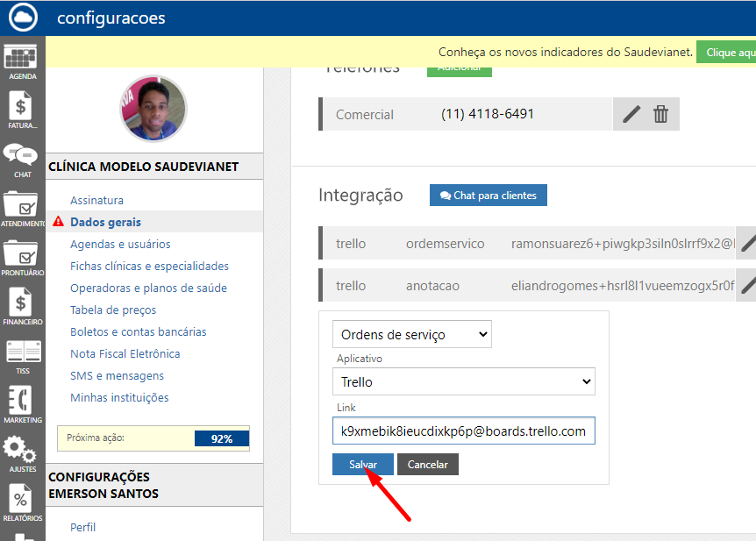Click the 92% progress bar
Screen dimensions: 756x541
pyautogui.click(x=222, y=438)
